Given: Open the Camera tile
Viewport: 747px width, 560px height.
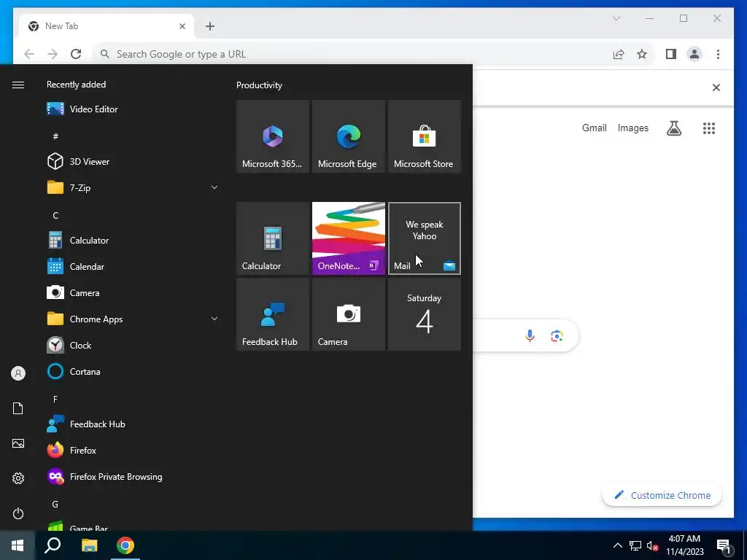Looking at the screenshot, I should pos(348,314).
